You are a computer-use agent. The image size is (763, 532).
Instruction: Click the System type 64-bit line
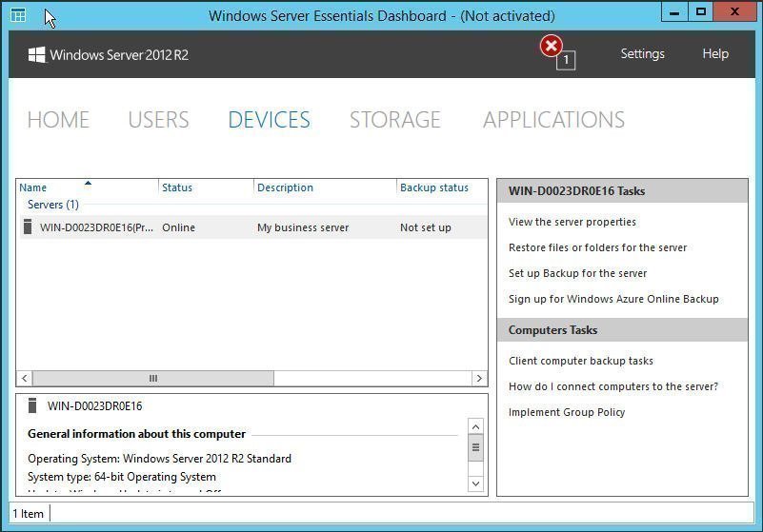pos(122,477)
